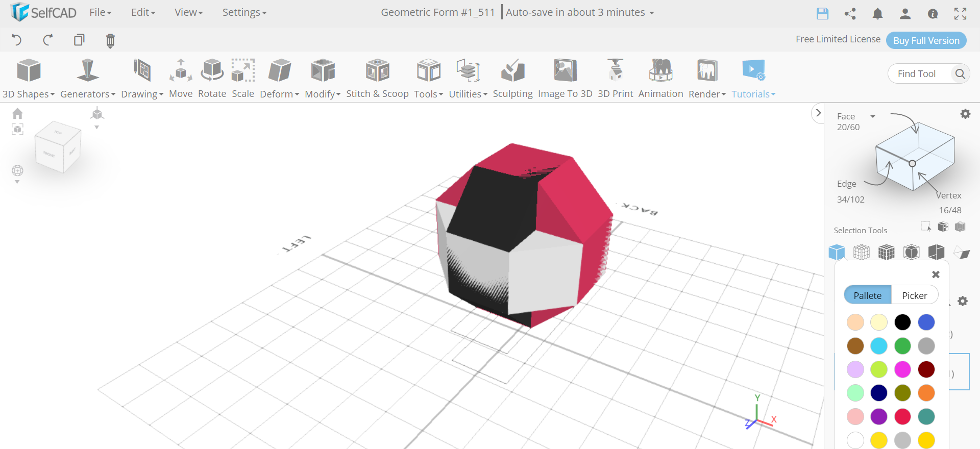Toggle the split-cube selection icon
Viewport: 980px width, 449px height.
pos(937,252)
